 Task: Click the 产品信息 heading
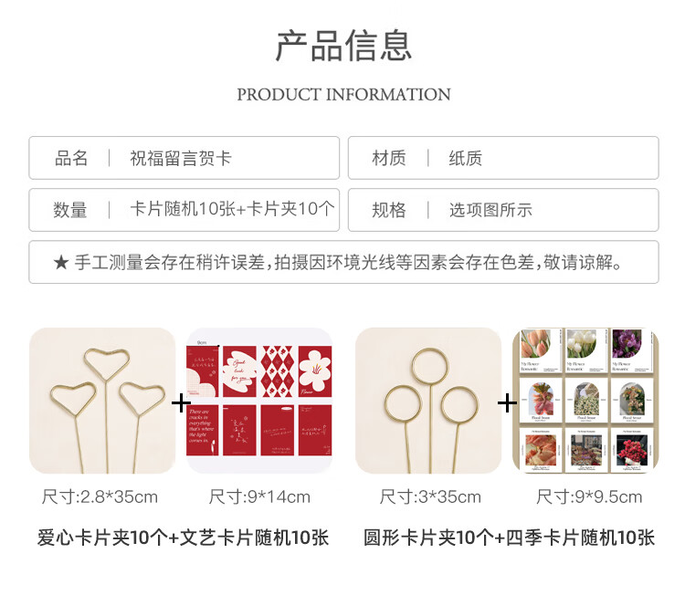coord(343,47)
